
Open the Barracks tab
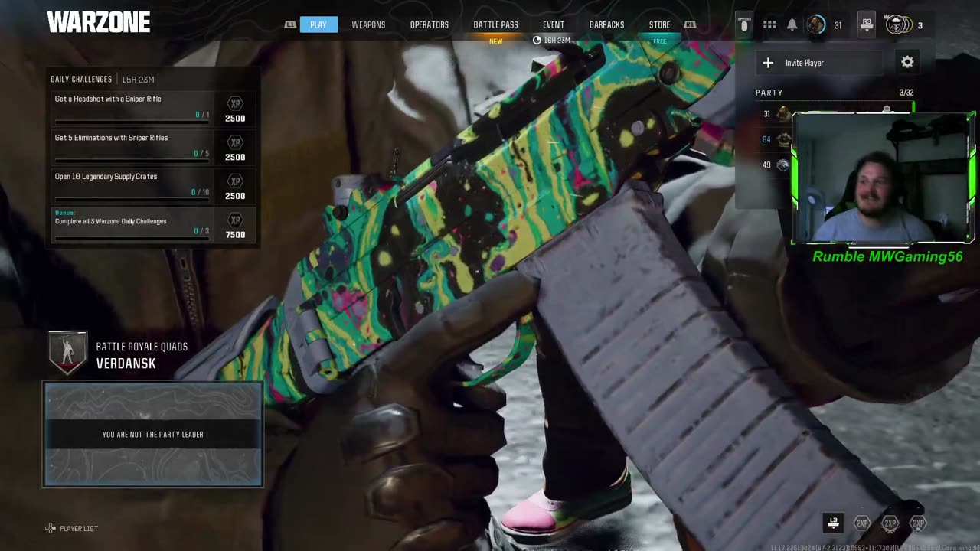point(606,24)
